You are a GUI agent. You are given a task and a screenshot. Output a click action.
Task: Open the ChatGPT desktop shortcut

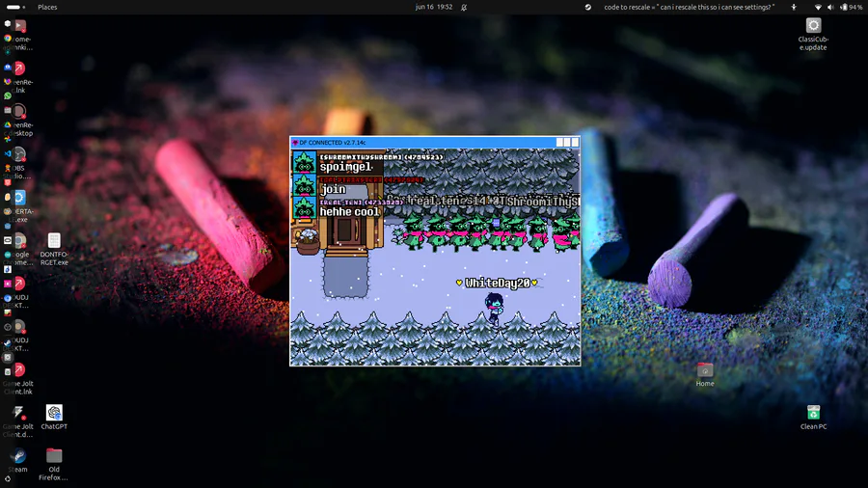tap(54, 418)
